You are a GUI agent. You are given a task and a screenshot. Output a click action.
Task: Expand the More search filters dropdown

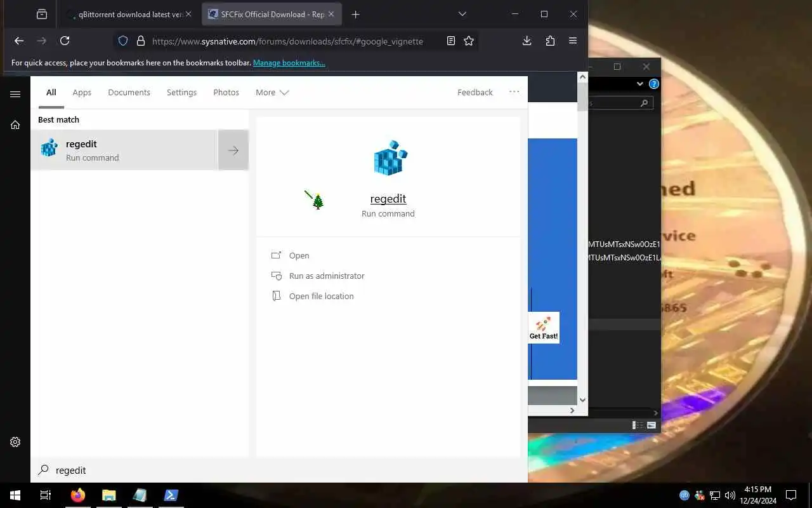coord(272,92)
